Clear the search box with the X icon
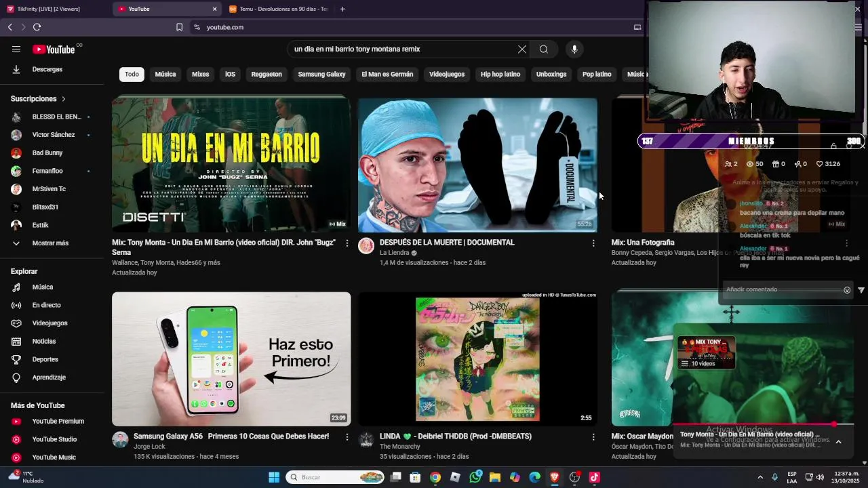 522,49
